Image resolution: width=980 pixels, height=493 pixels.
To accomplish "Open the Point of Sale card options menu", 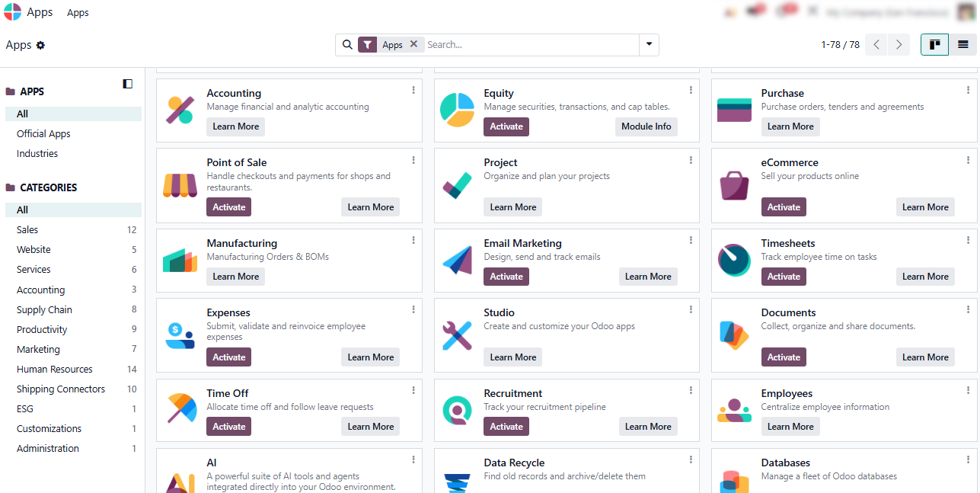I will pyautogui.click(x=413, y=160).
